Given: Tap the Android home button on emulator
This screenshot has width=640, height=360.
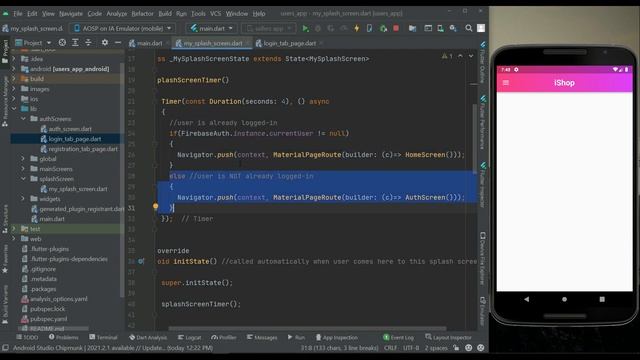Looking at the screenshot, I should (564, 299).
